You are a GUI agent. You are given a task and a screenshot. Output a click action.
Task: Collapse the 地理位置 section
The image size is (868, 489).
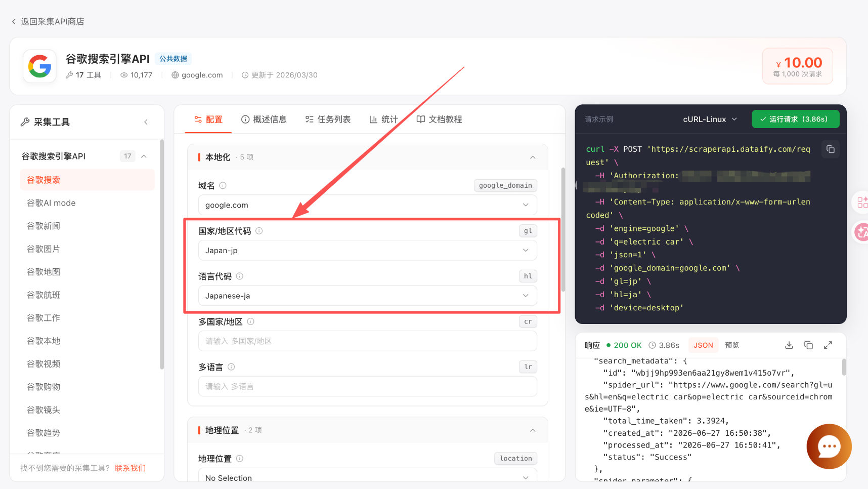(x=533, y=430)
